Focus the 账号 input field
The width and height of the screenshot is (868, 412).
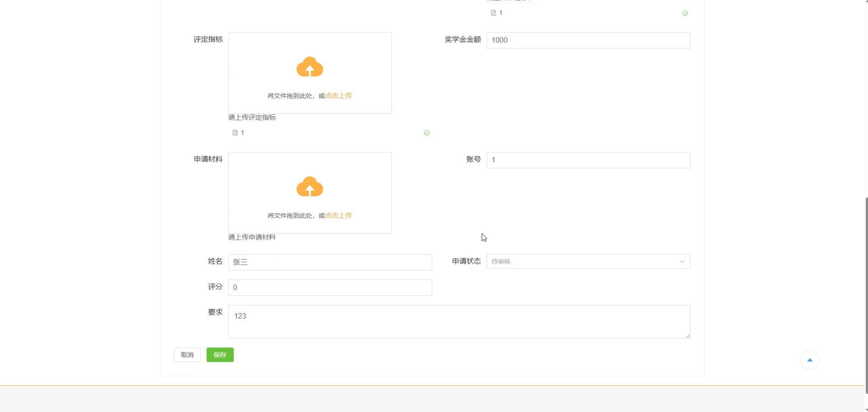(588, 160)
